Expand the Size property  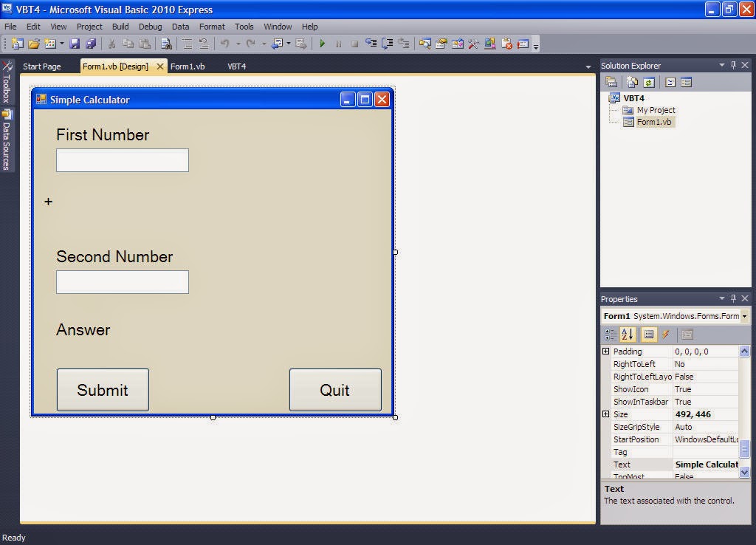607,414
